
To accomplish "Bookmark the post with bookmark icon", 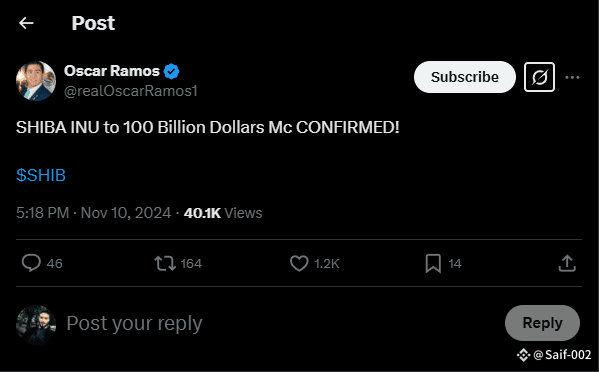I will click(433, 264).
